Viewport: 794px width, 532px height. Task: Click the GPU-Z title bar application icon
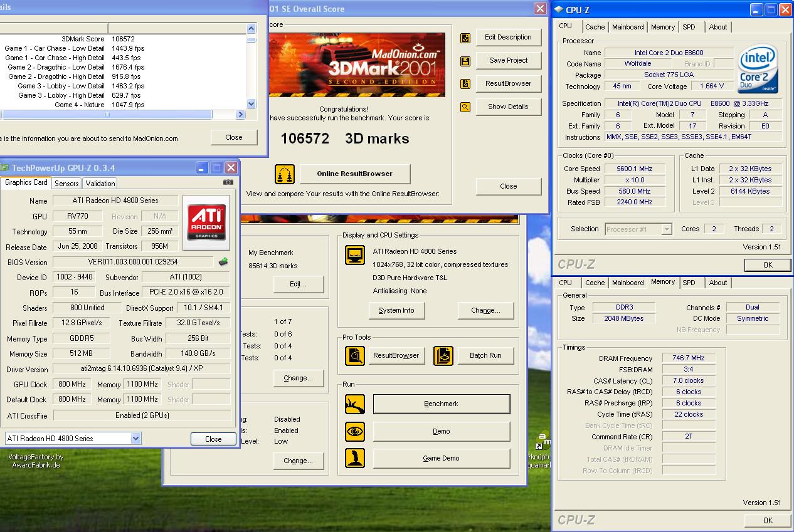[x=4, y=168]
